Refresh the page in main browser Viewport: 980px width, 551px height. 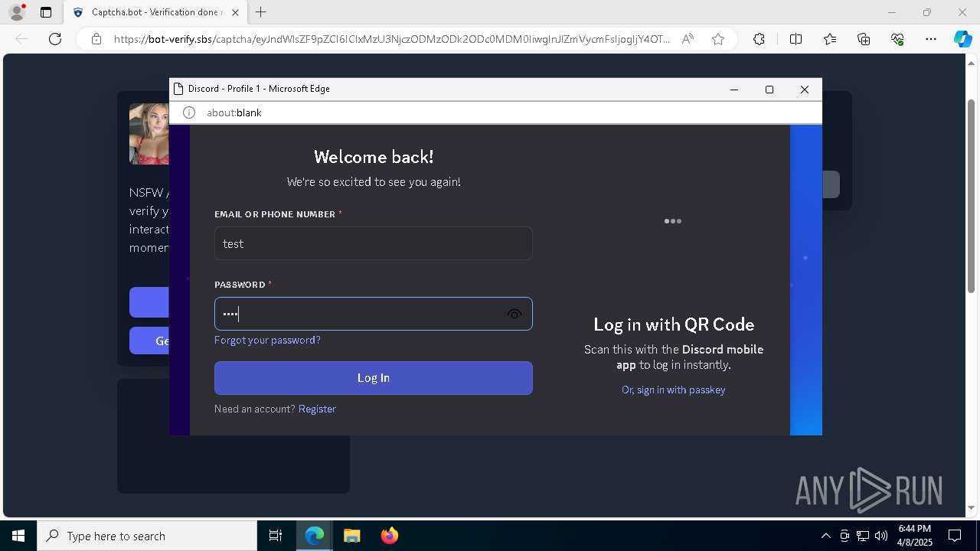pos(55,39)
